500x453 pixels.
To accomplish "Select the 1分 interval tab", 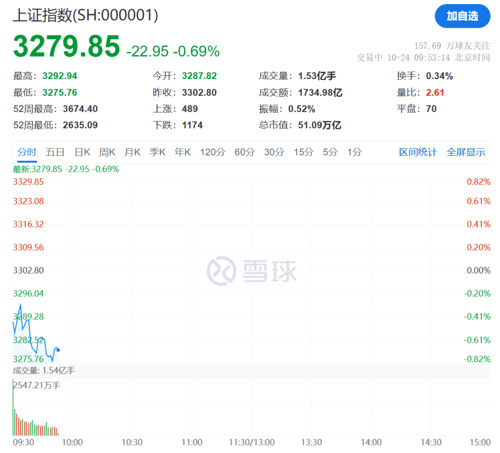I will (355, 152).
